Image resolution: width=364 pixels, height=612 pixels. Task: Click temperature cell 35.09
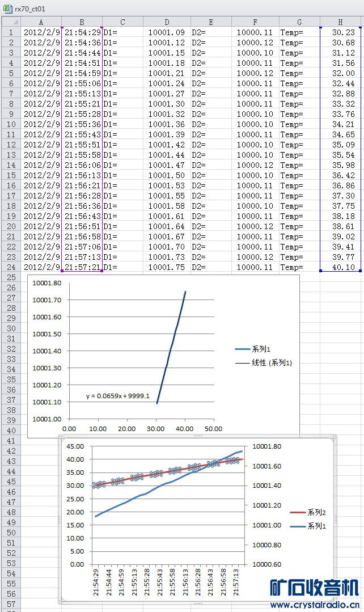[x=340, y=145]
